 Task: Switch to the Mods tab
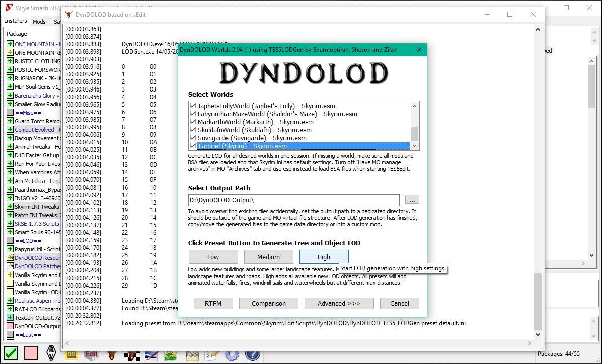[x=39, y=22]
